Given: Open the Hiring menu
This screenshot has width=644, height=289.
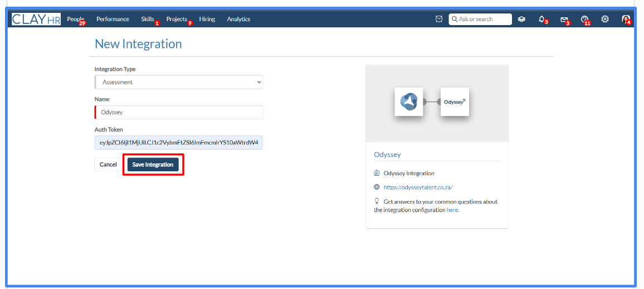Looking at the screenshot, I should 207,19.
